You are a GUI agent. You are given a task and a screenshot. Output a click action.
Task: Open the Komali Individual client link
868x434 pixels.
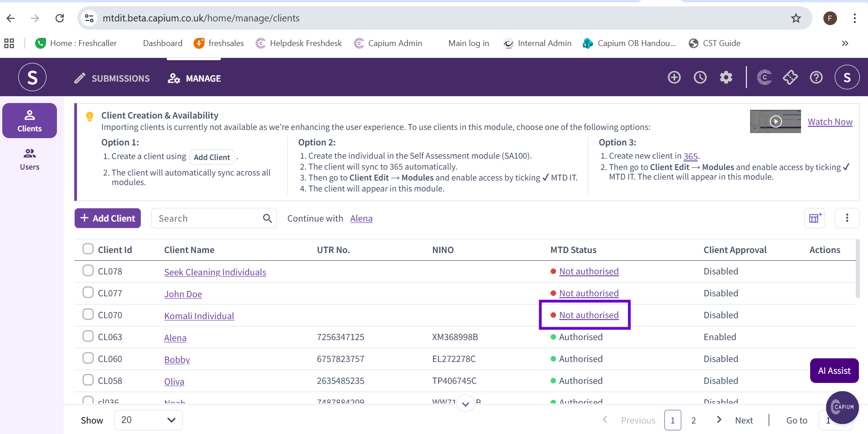point(199,316)
